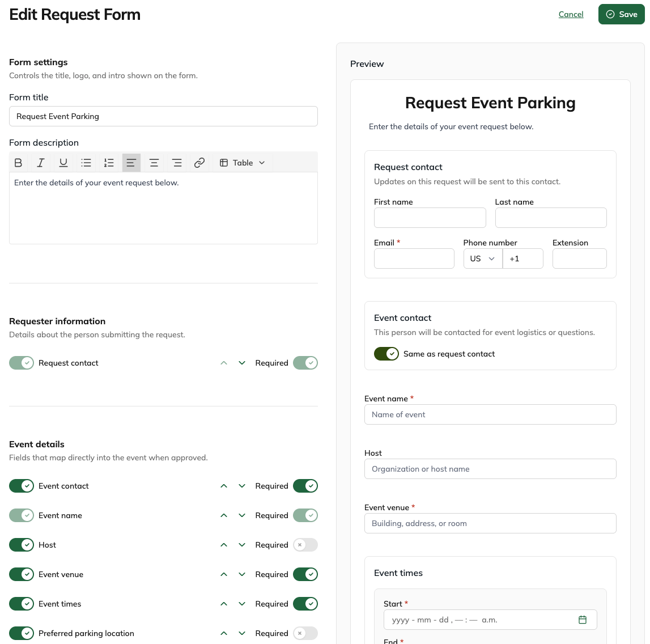Focus the phone number +1 field
650x644 pixels.
523,259
